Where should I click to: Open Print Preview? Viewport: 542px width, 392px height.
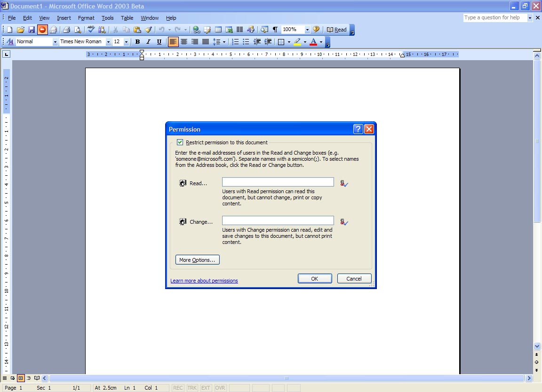(78, 30)
